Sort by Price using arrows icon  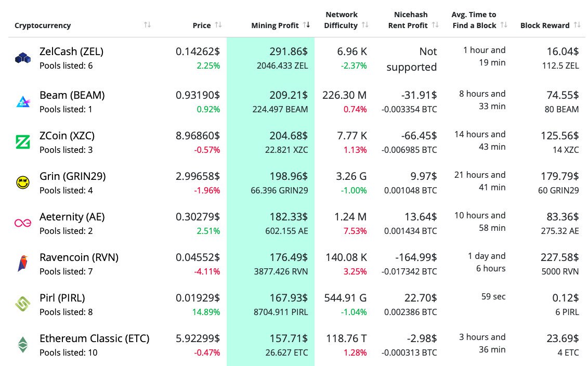218,25
